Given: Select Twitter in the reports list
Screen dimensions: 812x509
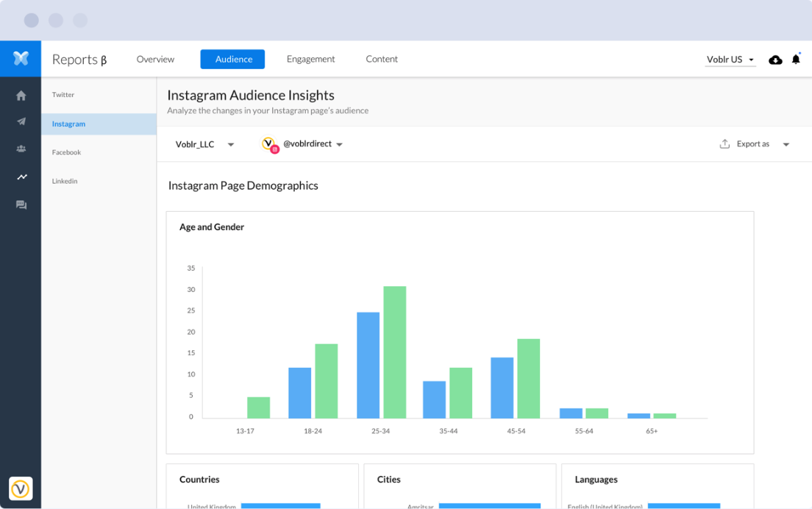Looking at the screenshot, I should point(63,95).
